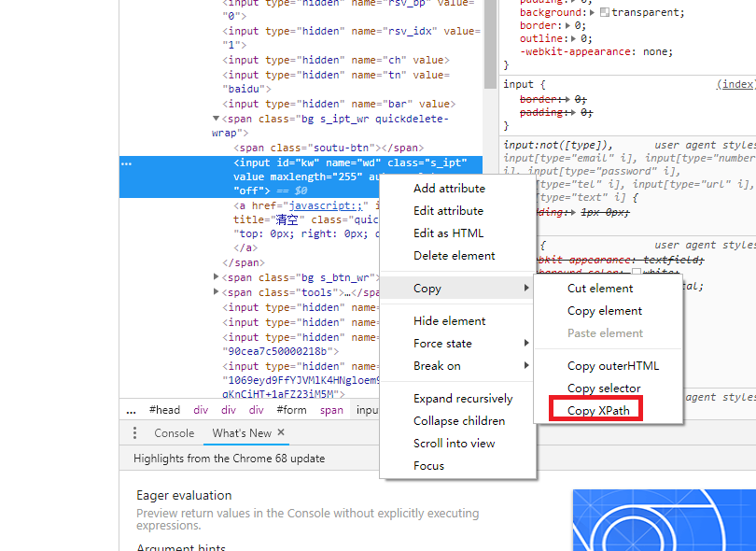Click the input { selector text
Viewport: 756px width, 551px height.
click(525, 84)
